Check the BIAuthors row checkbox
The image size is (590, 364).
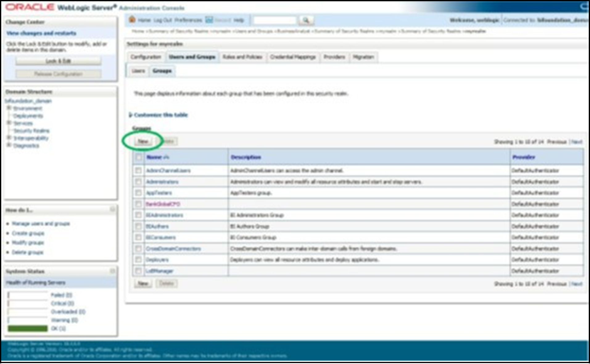[138, 226]
